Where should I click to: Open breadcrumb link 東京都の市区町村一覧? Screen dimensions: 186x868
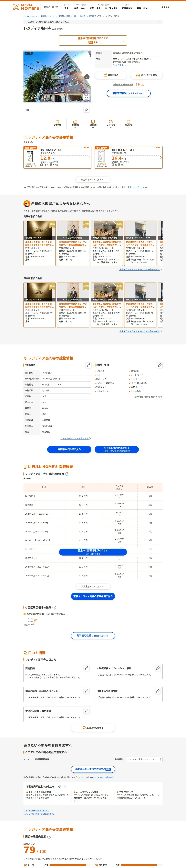point(67,16)
